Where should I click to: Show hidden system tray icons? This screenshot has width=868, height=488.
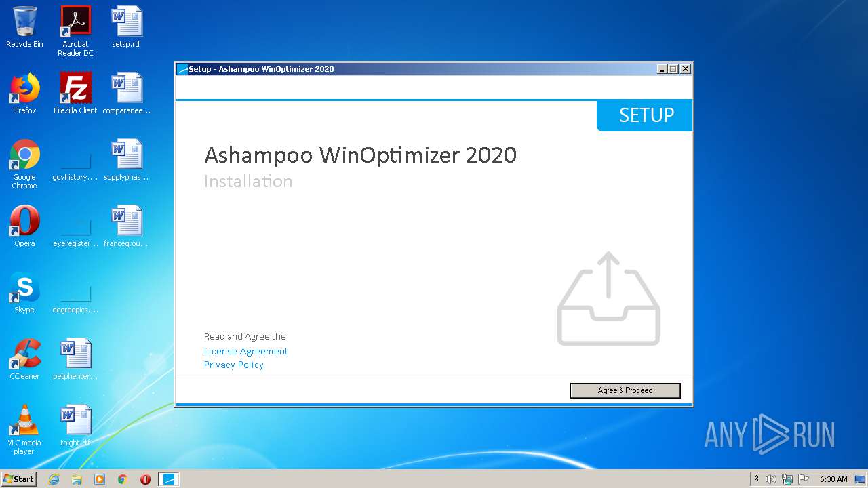(x=757, y=479)
